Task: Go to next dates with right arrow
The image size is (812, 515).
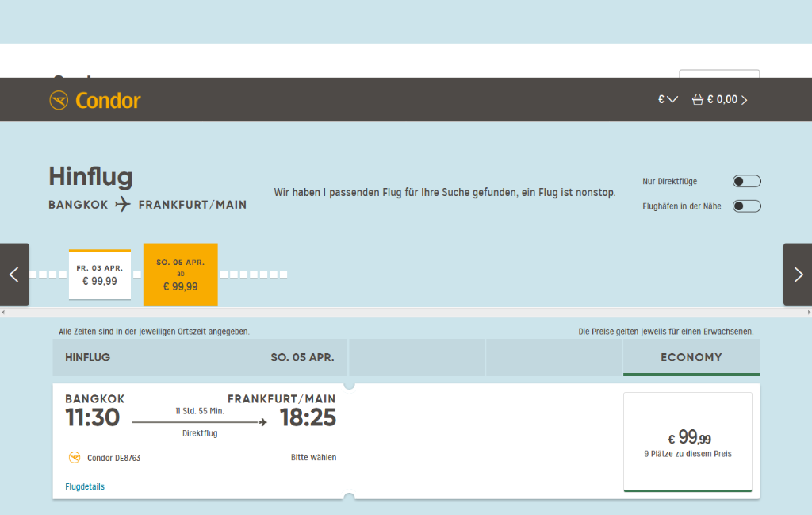Action: [798, 275]
